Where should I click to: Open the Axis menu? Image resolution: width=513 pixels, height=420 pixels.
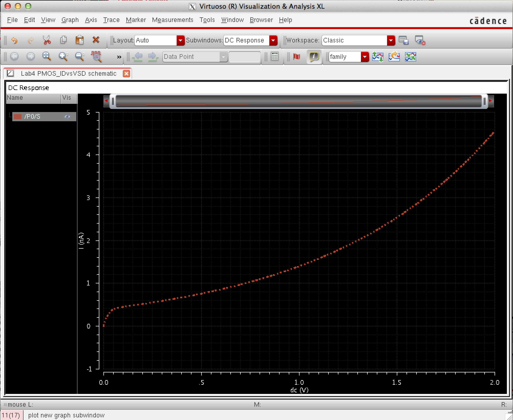point(91,20)
